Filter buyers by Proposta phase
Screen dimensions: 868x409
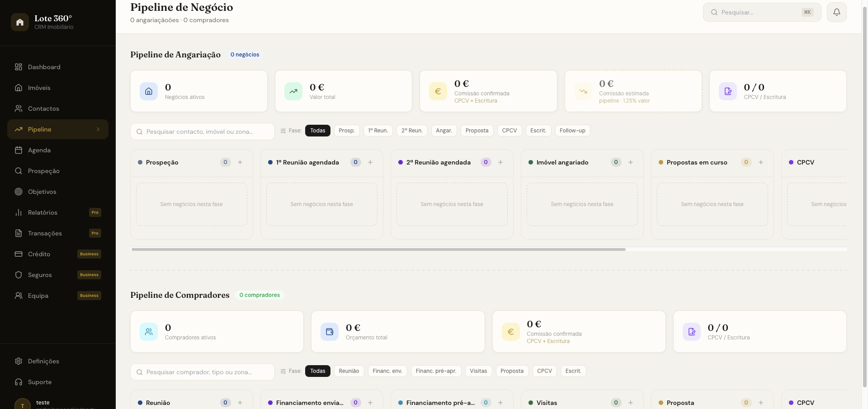click(x=512, y=371)
